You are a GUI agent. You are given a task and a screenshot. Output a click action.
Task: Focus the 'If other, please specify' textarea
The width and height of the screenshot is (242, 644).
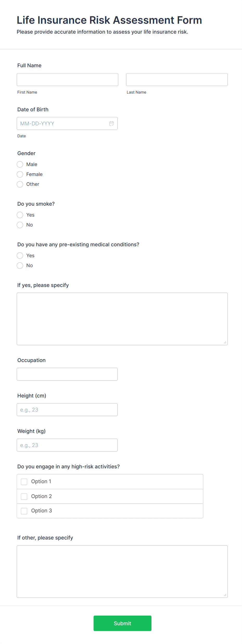click(x=122, y=571)
